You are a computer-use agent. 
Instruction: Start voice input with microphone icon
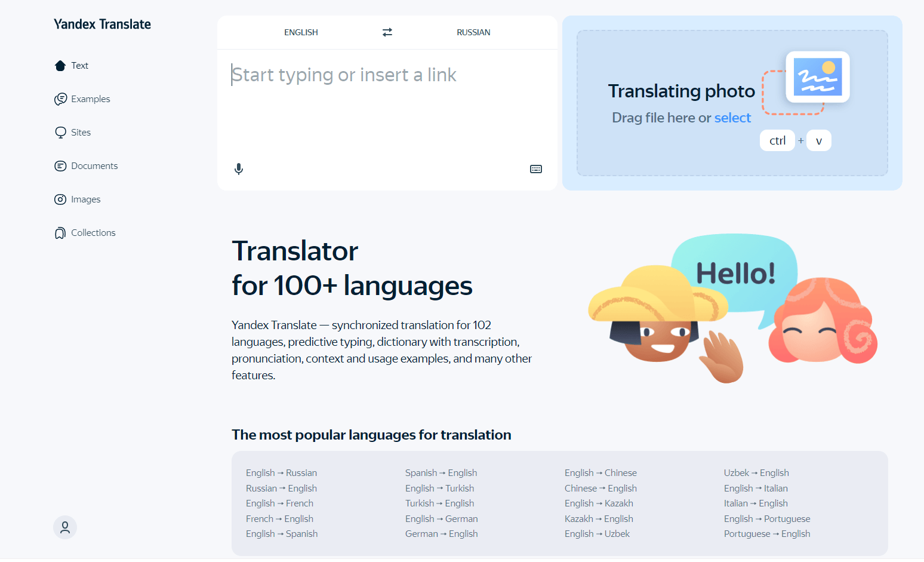pos(239,169)
